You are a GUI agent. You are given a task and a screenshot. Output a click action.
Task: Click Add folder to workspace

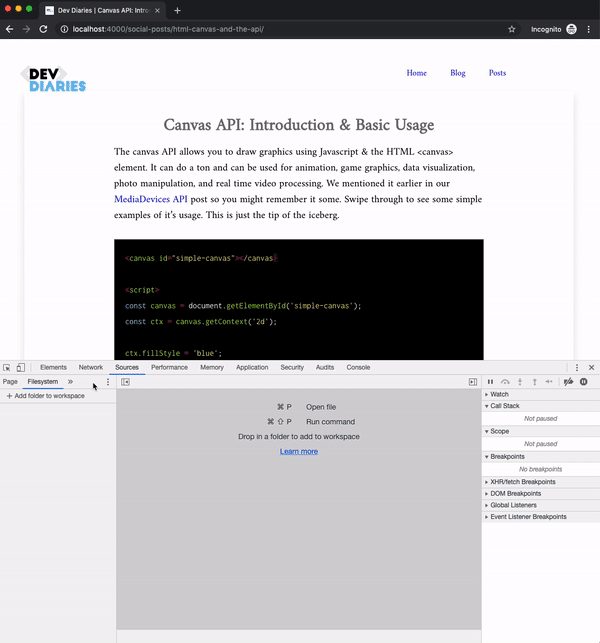click(x=46, y=396)
